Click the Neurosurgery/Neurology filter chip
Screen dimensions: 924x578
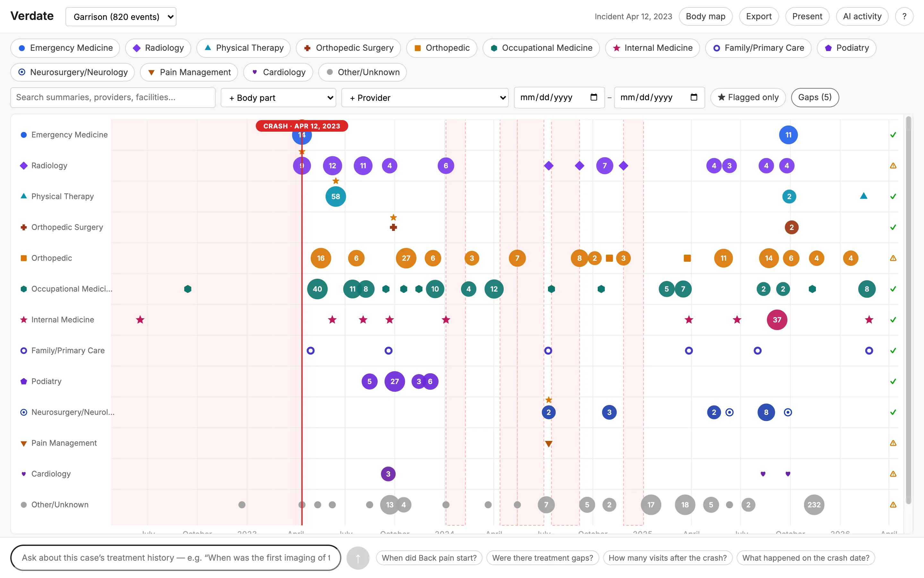(x=73, y=72)
